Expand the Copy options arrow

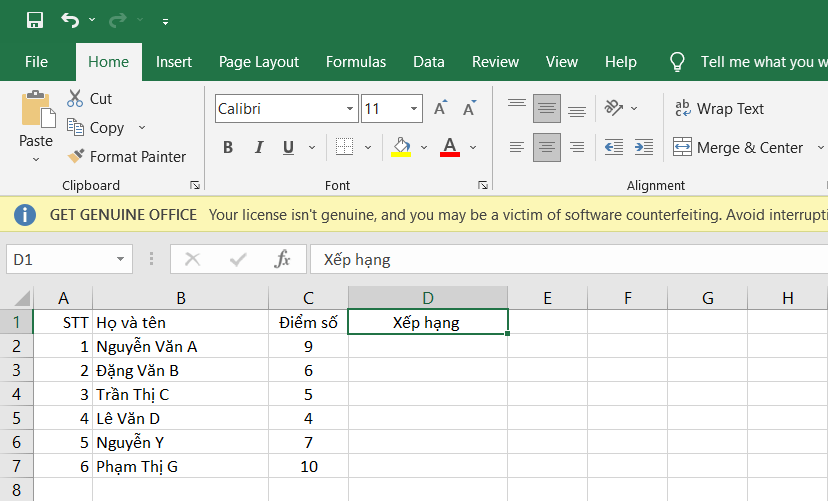pos(142,127)
